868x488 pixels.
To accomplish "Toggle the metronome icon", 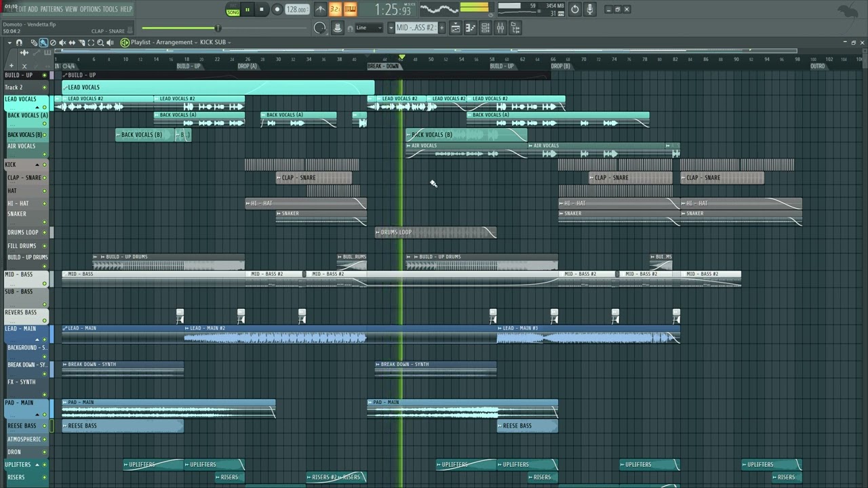I will click(x=320, y=9).
